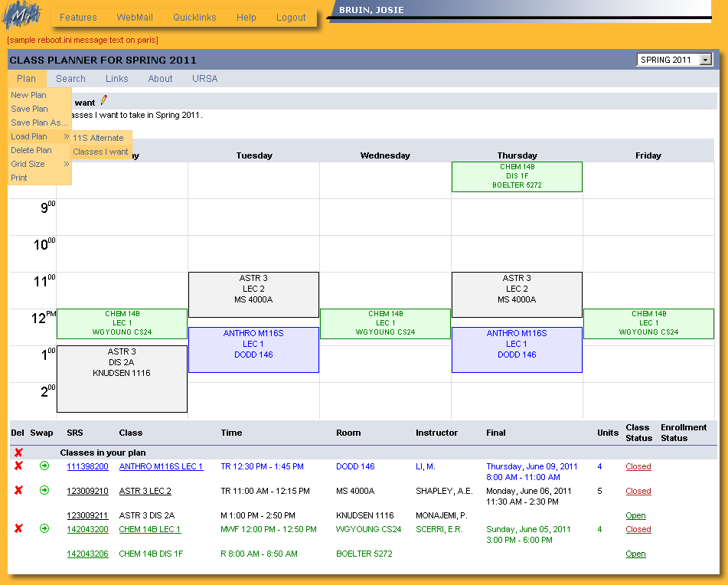728x585 pixels.
Task: Open SRS link 111398200
Action: click(87, 466)
